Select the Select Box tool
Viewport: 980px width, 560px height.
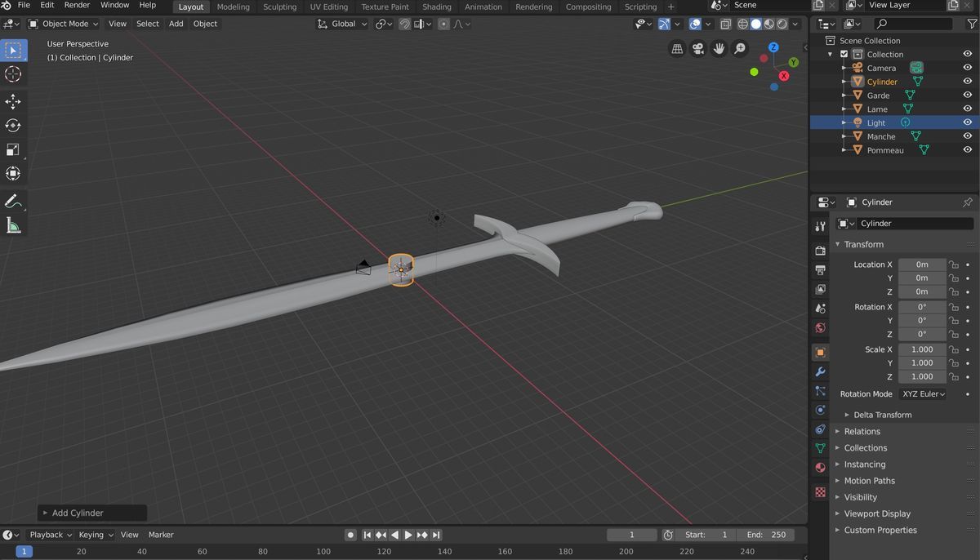click(x=13, y=51)
